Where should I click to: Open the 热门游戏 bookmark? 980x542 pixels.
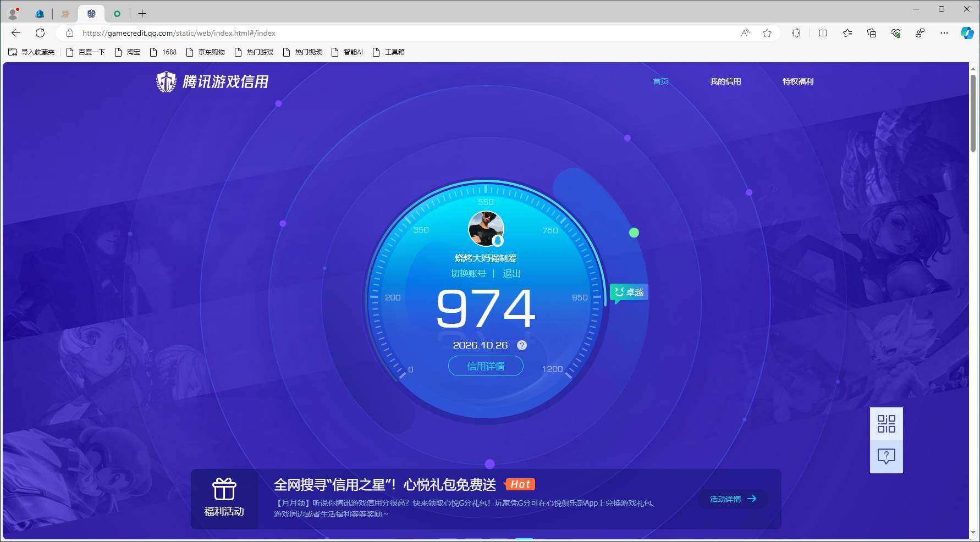point(254,52)
